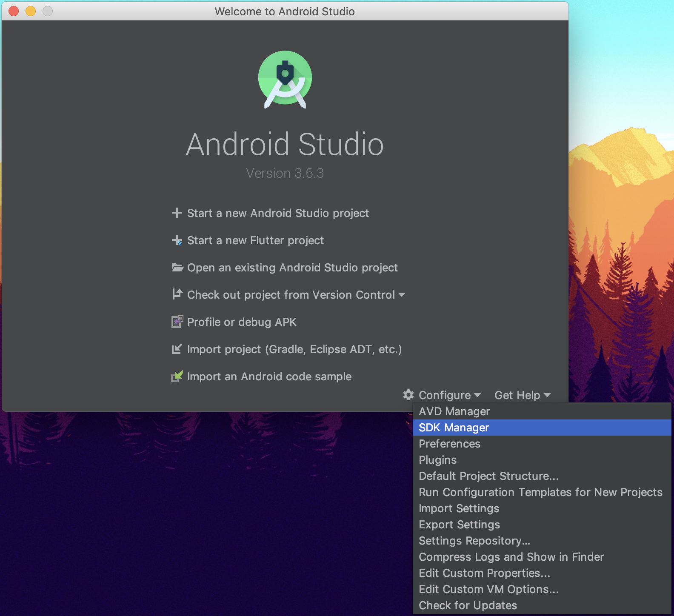Click the Profile or debug APK icon

177,322
